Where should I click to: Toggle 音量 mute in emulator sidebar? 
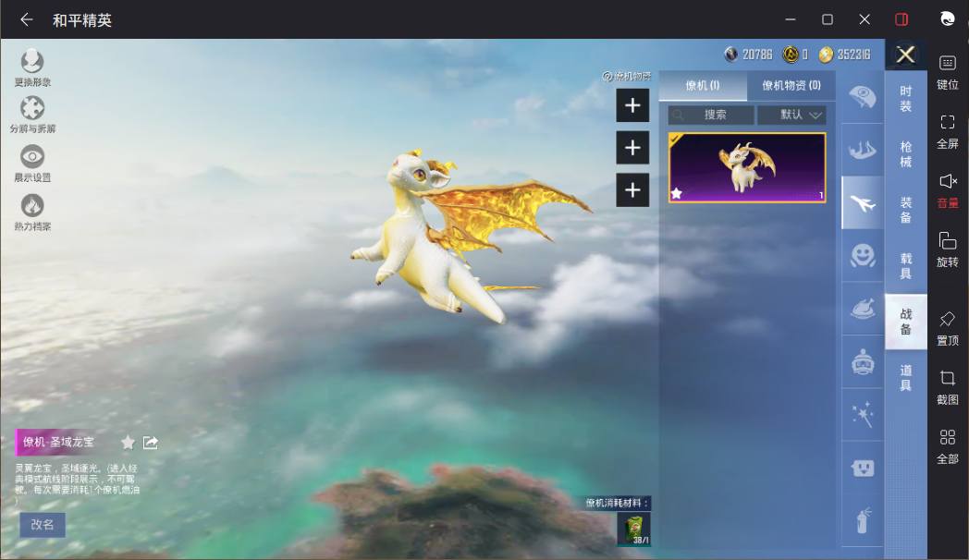pos(948,190)
